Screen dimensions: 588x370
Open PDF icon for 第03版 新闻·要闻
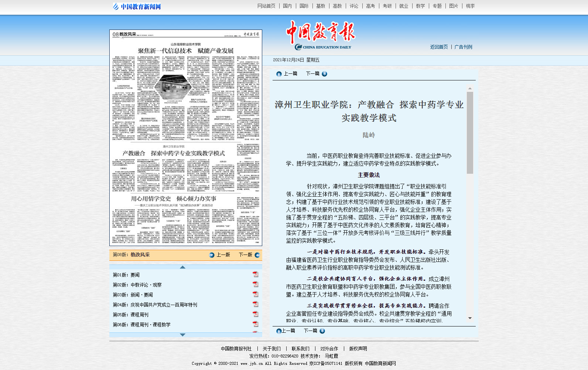click(x=255, y=294)
